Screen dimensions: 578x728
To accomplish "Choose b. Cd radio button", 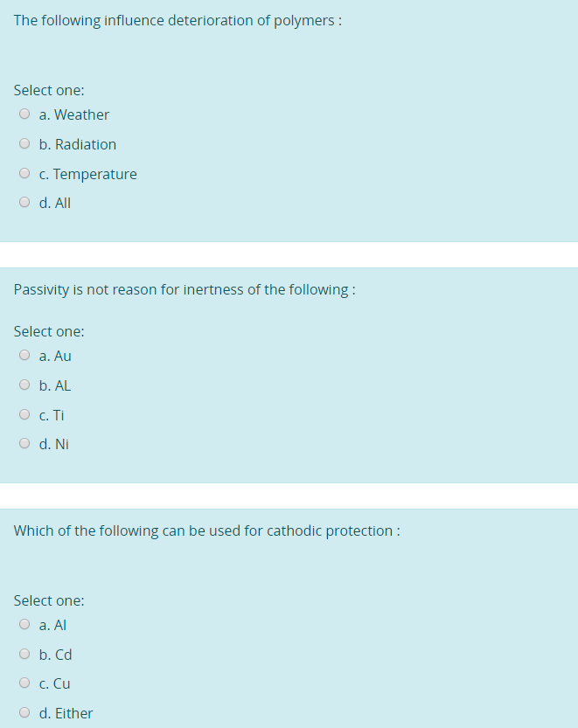I will [24, 654].
